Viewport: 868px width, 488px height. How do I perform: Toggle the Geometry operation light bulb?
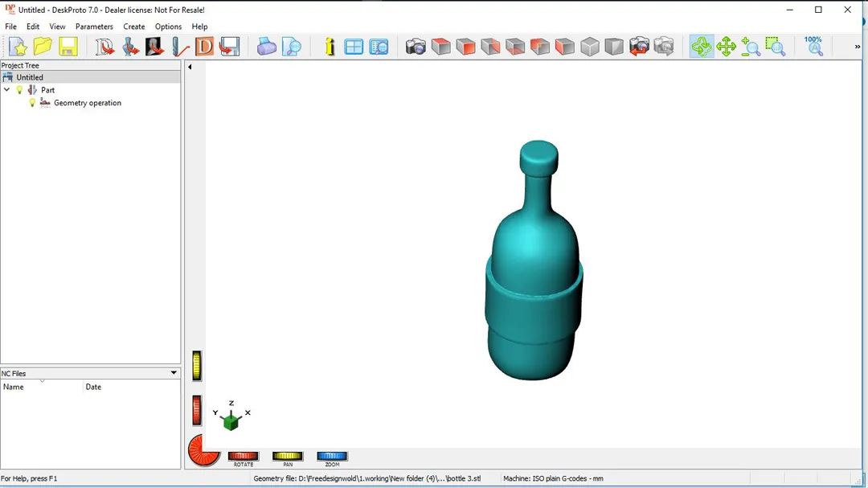click(x=32, y=103)
